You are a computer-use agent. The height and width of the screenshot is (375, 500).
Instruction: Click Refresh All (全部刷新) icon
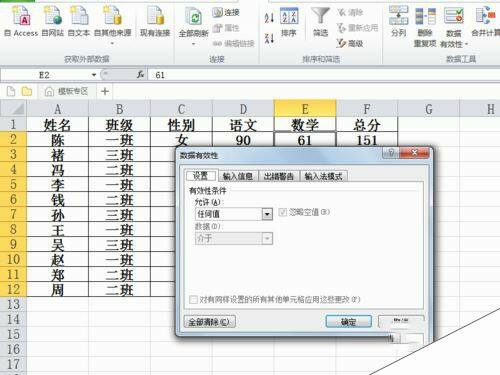pyautogui.click(x=194, y=21)
